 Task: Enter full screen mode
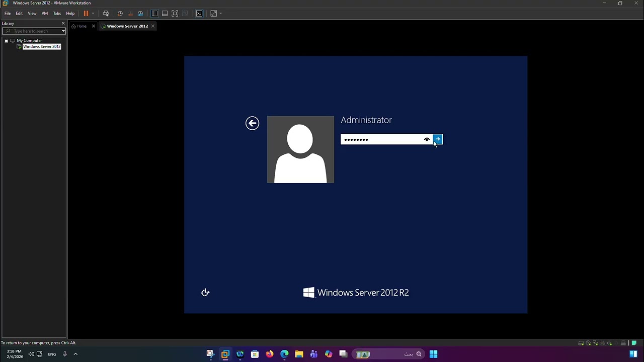coord(175,14)
